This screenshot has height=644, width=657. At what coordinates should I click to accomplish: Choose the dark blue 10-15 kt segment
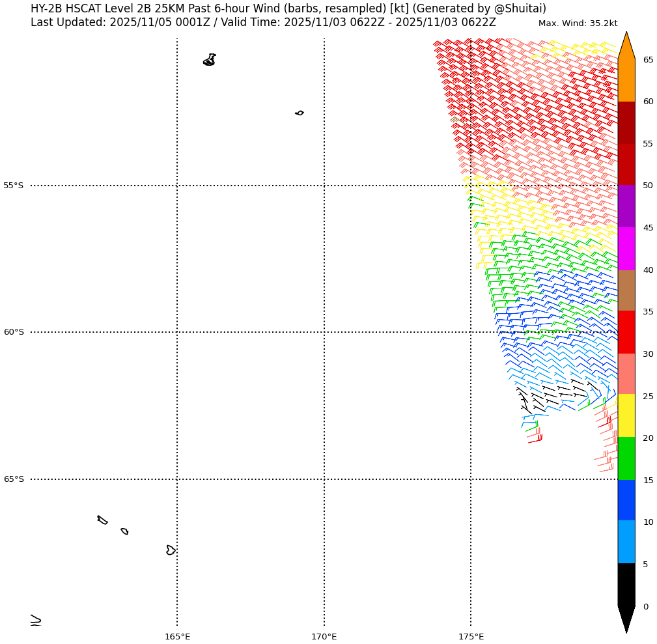click(626, 500)
